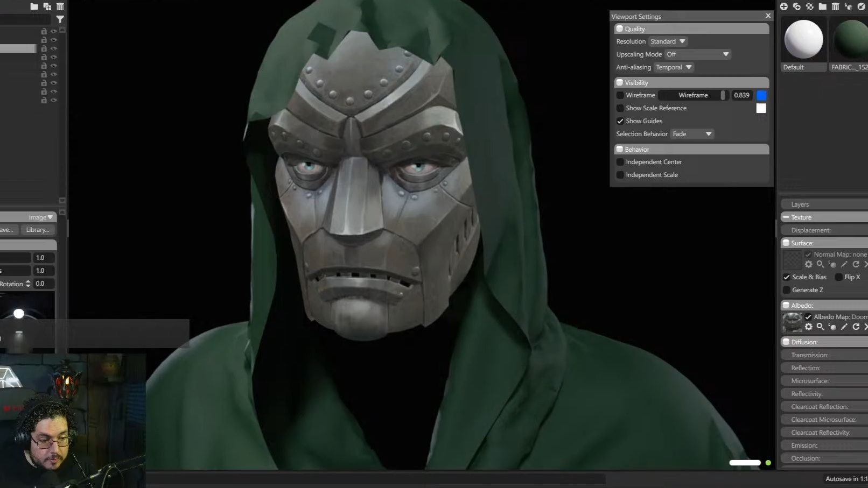Open the Layers section
This screenshot has height=488, width=868.
coord(824,204)
